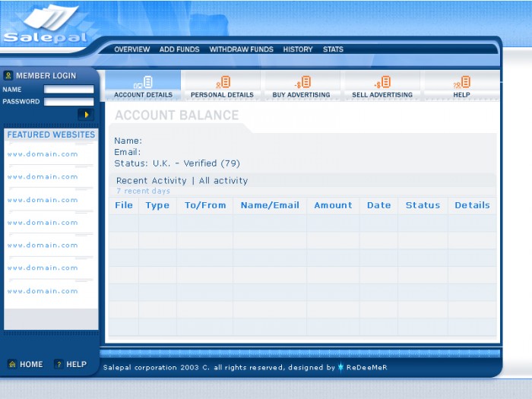This screenshot has height=399, width=532.
Task: Click the Account Balance heading
Action: click(x=177, y=116)
